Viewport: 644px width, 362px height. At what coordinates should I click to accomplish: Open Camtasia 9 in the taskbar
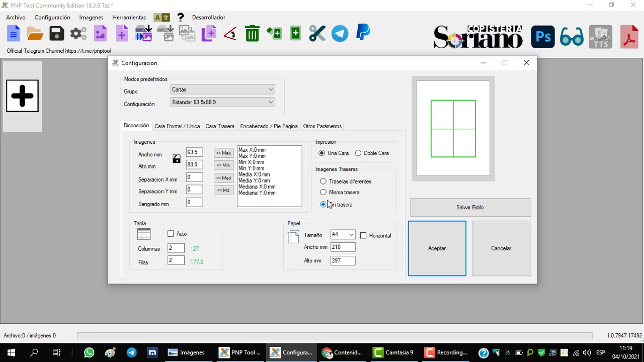(x=393, y=352)
